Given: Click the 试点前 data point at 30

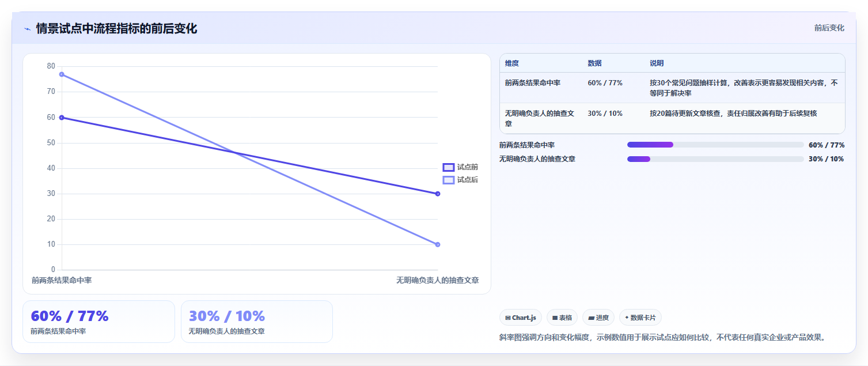Looking at the screenshot, I should [x=438, y=194].
